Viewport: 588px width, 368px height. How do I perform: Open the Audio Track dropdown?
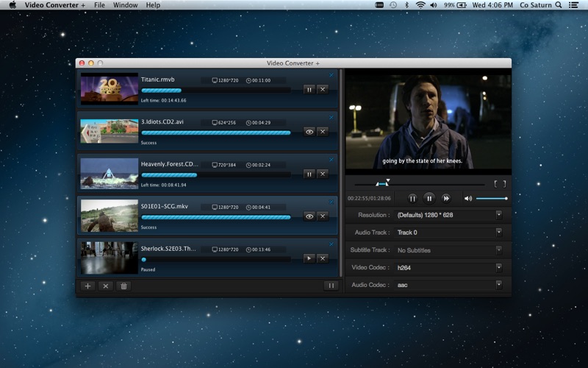tap(448, 233)
